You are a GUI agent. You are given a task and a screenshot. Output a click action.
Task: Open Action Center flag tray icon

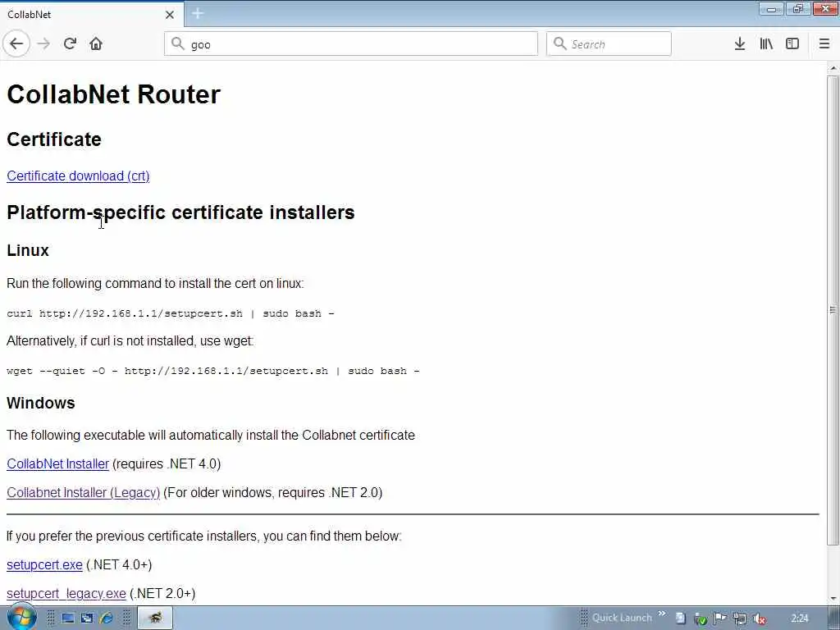point(720,619)
